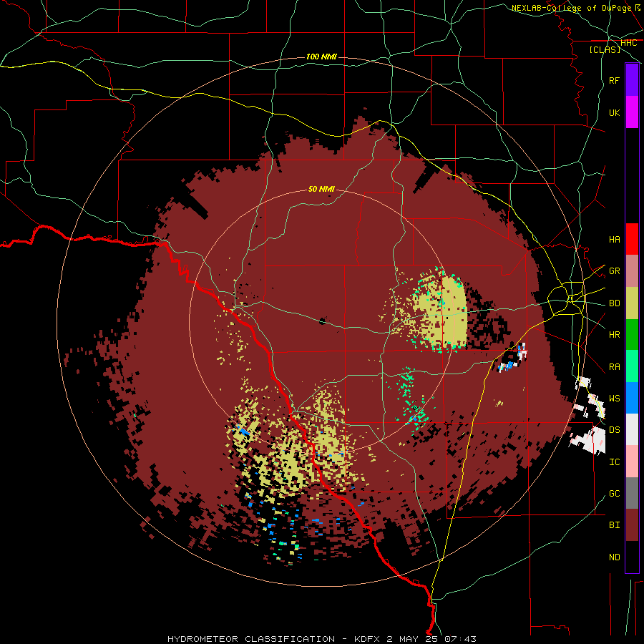This screenshot has height=644, width=644.
Task: Click the HA legend label
Action: 614,240
